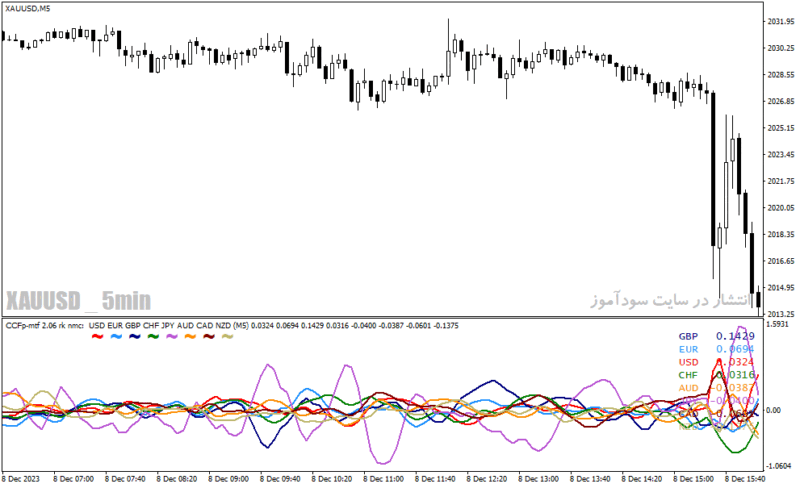Screen dimensions: 800x488
Task: Click the GBP value 0.1429
Action: click(x=735, y=336)
